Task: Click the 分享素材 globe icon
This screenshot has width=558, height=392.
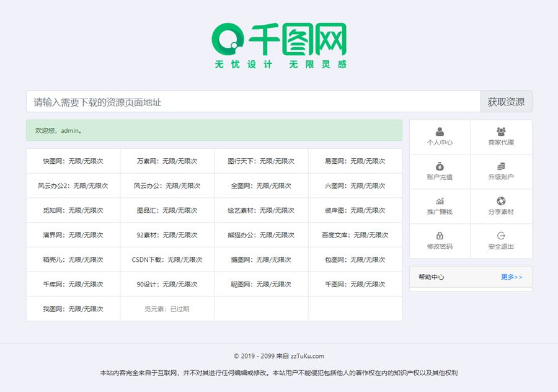Action: tap(501, 201)
